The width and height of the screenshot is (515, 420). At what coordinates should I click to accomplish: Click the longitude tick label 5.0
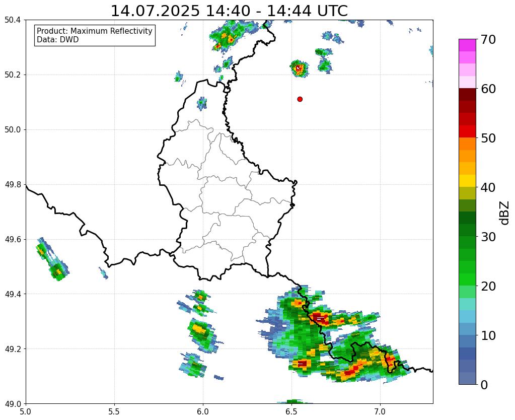[x=26, y=411]
